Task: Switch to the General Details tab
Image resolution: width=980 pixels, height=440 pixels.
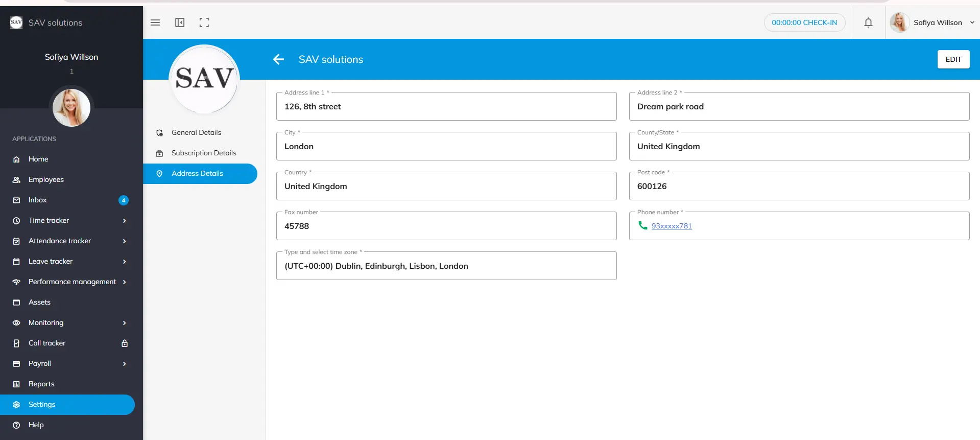Action: [196, 132]
